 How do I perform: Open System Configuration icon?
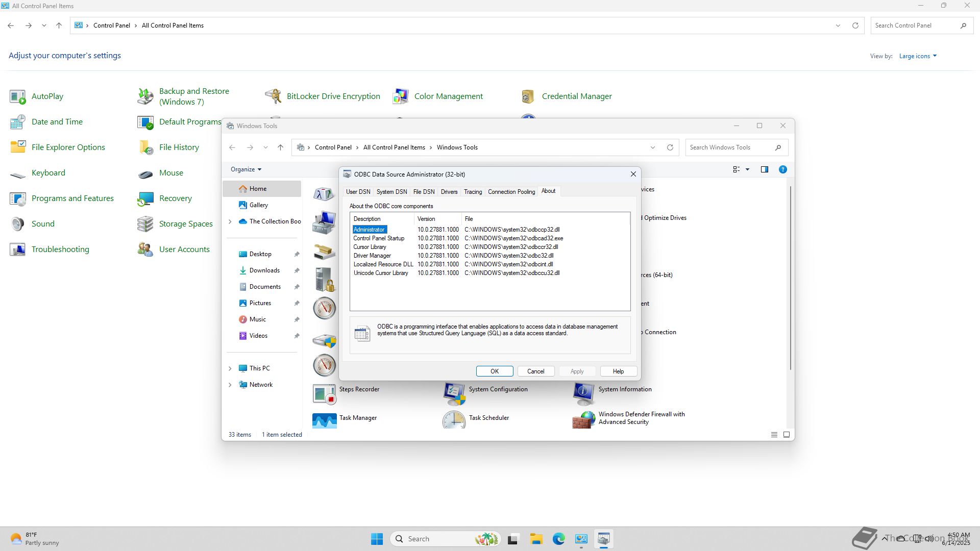(x=454, y=393)
